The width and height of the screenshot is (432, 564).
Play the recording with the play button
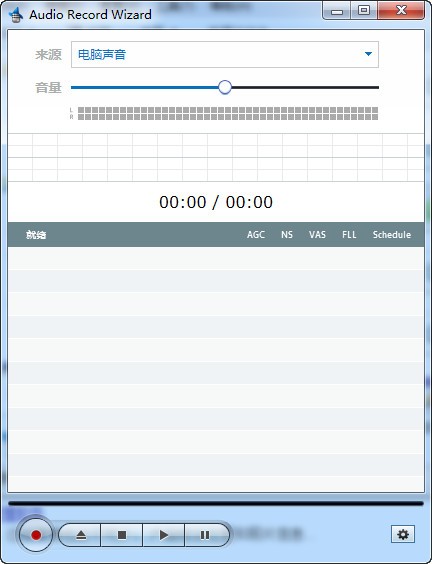[x=164, y=535]
